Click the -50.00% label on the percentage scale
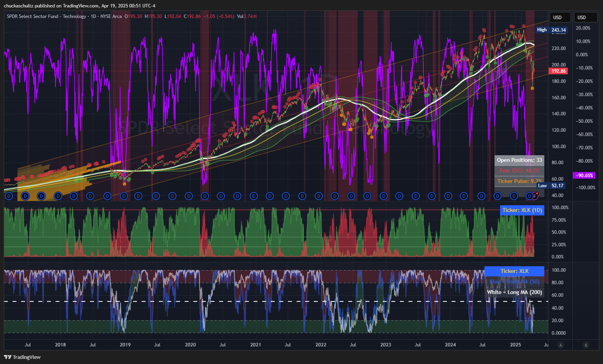Viewport: 603px width, 364px height. [x=584, y=121]
